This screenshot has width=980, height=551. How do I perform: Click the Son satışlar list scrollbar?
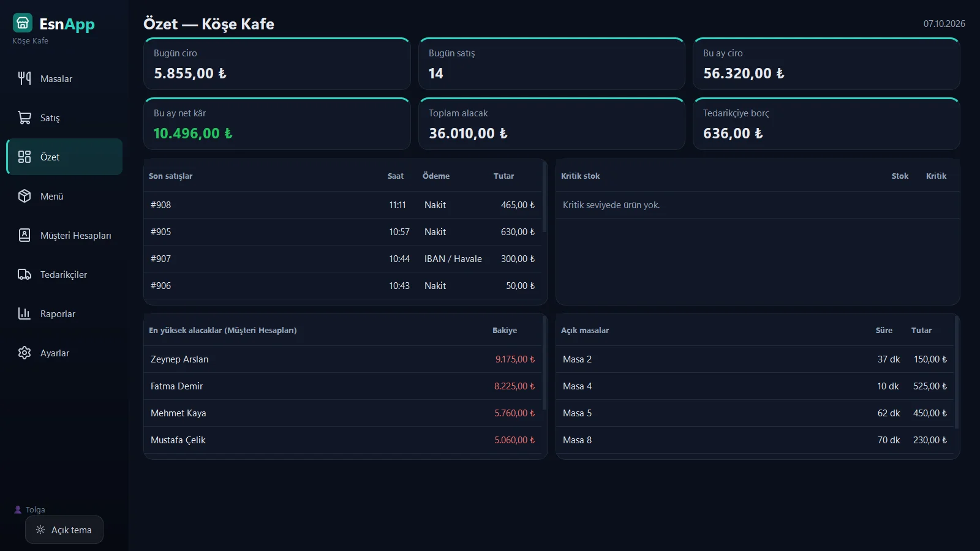click(545, 197)
